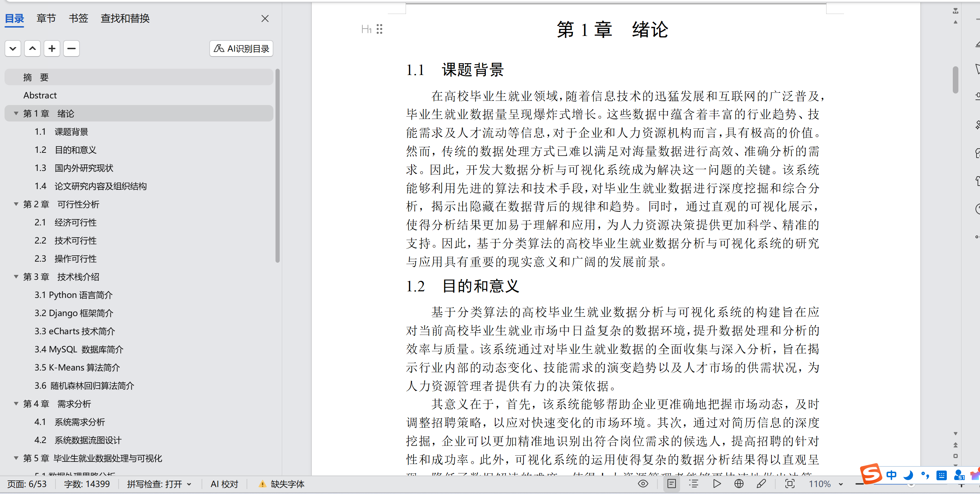980x494 pixels.
Task: Click AI 校对 in the status bar
Action: tap(225, 484)
